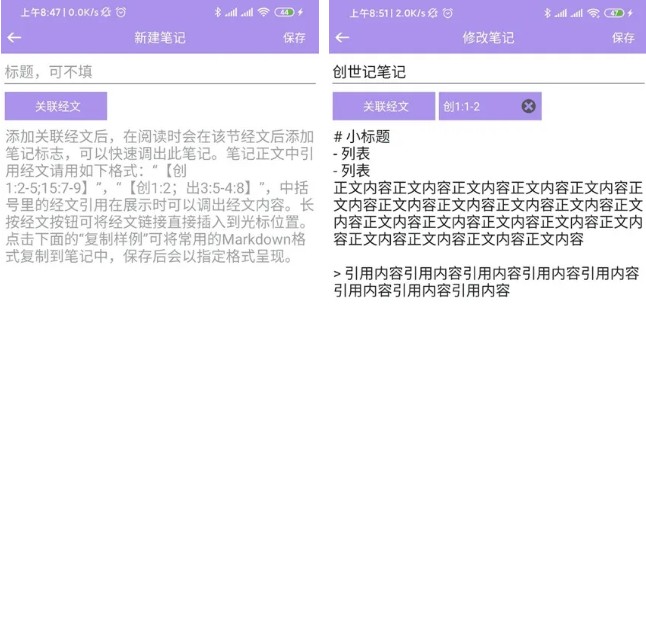
Task: Click the 正文内容 body paragraph
Action: (487, 213)
